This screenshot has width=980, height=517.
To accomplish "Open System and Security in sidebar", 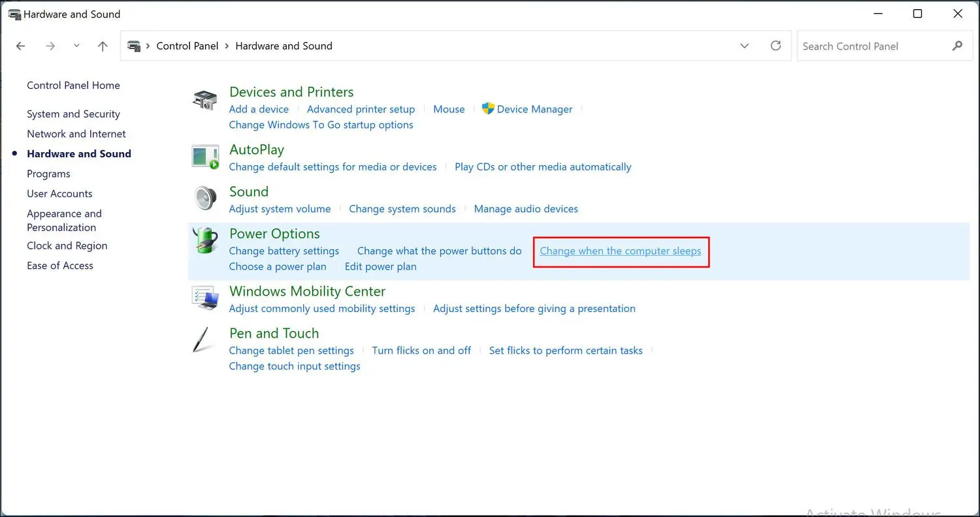I will [73, 114].
